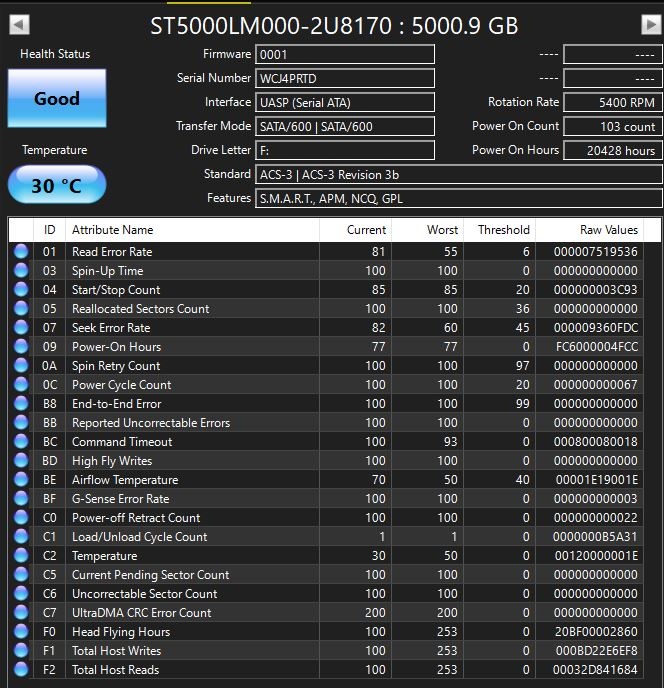Viewport: 664px width, 688px height.
Task: Click the status orb beside Reallocated Sectors Count
Action: tap(21, 309)
